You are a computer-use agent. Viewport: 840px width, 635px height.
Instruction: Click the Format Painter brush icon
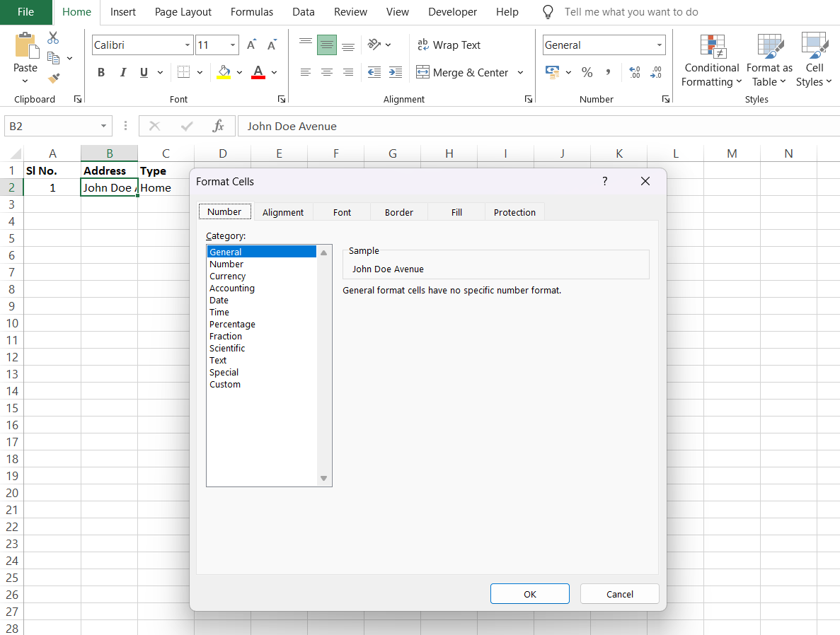tap(54, 78)
